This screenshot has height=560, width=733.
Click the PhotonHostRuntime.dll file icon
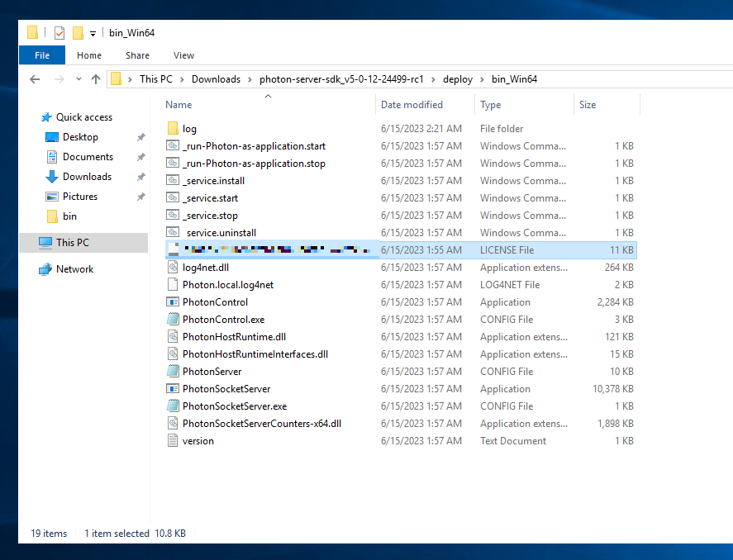pyautogui.click(x=173, y=336)
